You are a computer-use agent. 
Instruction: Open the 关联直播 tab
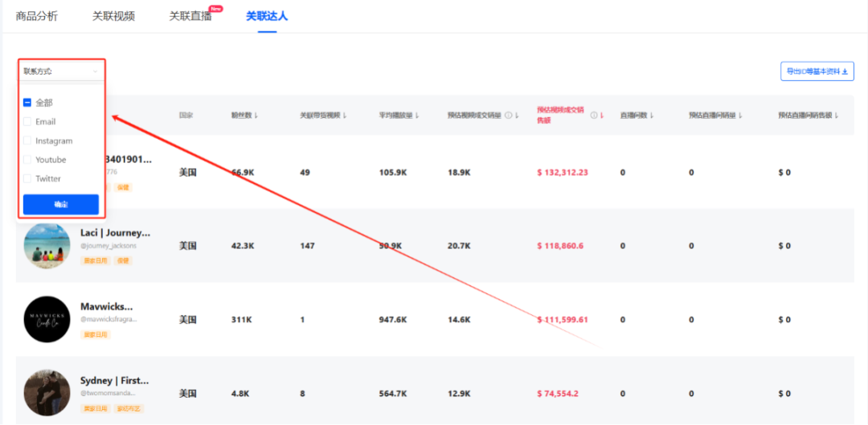[190, 16]
